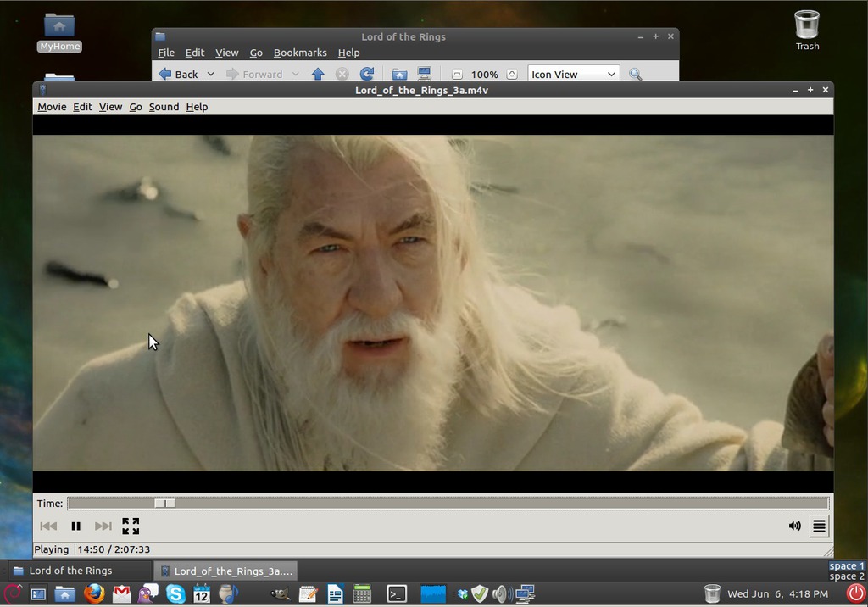Open the Debian main menu swirl
The height and width of the screenshot is (607, 868).
tap(13, 593)
